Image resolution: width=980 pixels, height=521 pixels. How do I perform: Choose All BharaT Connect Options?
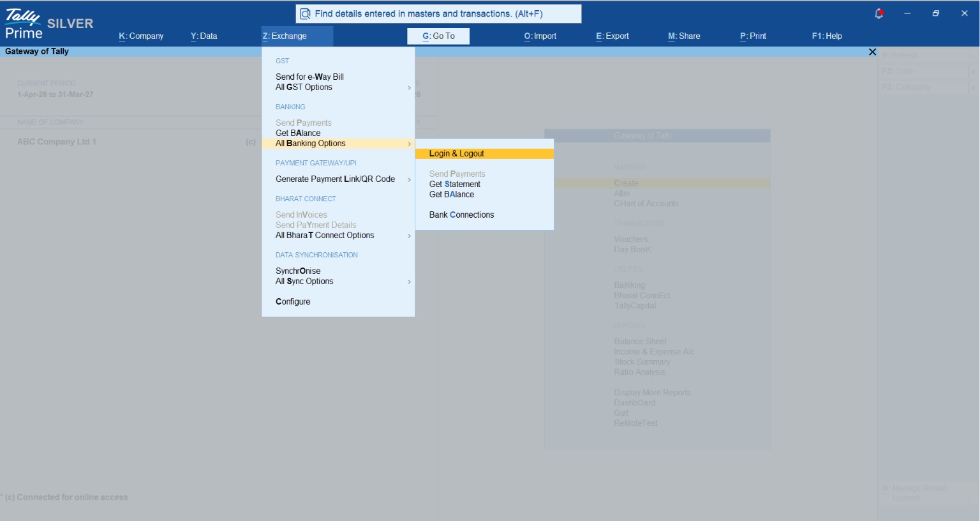325,235
